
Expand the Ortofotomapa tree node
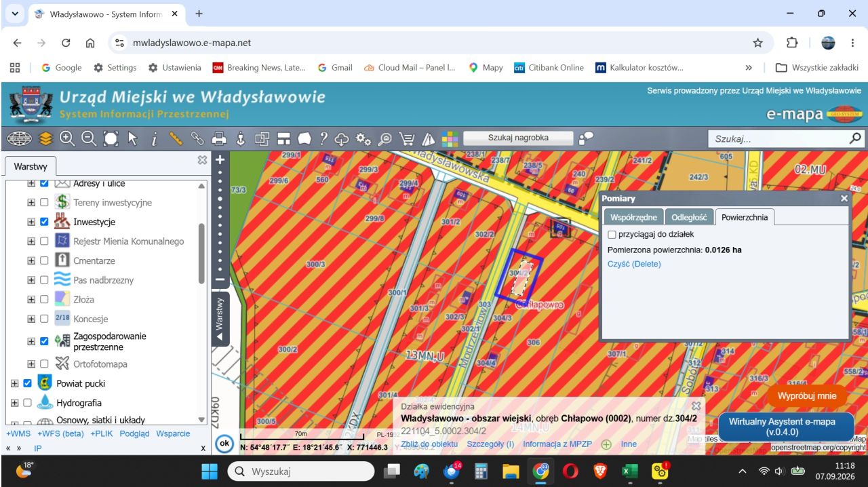point(31,364)
